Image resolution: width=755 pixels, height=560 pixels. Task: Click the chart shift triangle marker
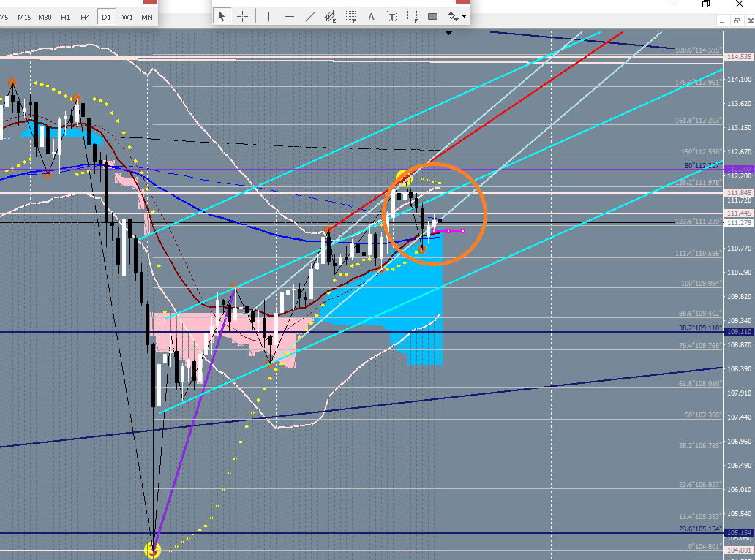[x=449, y=32]
